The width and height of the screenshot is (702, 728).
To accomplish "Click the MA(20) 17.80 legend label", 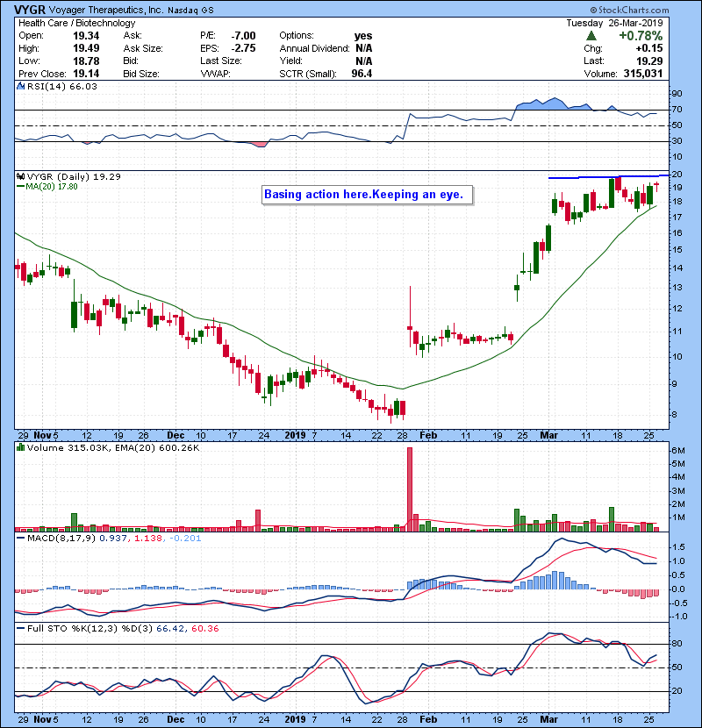I will 47,186.
